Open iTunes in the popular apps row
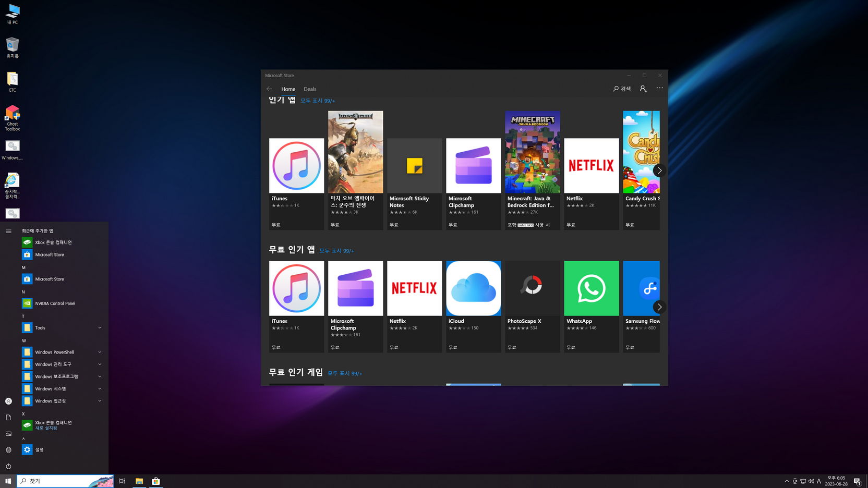 pos(296,184)
